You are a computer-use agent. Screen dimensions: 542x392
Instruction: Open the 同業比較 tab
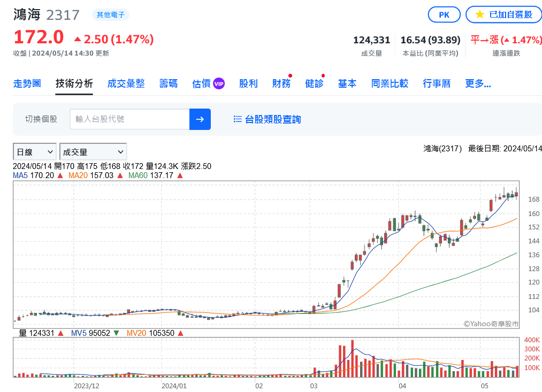(390, 83)
